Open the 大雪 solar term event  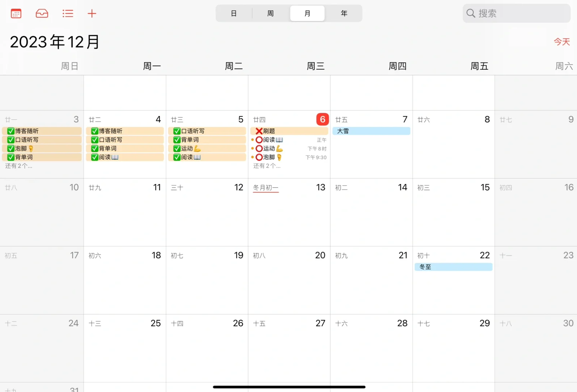(x=371, y=131)
